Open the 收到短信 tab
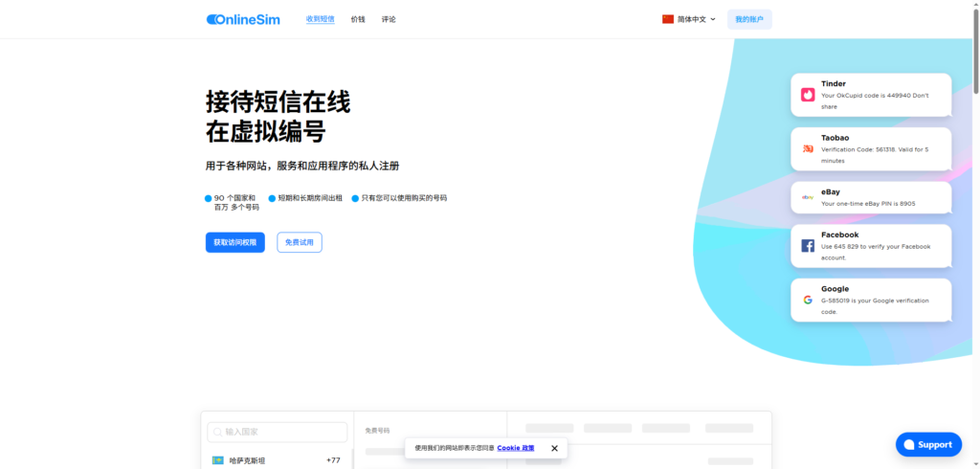 pyautogui.click(x=321, y=19)
